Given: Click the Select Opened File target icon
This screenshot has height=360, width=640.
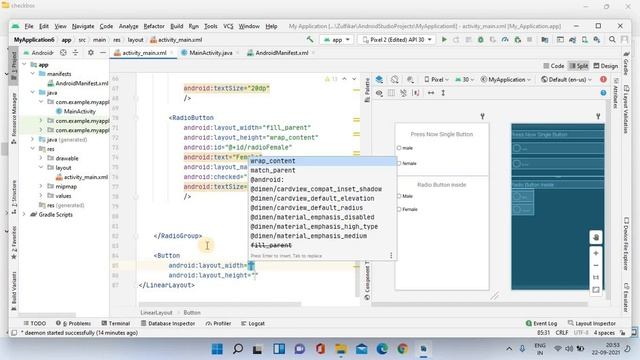Looking at the screenshot, I should pos(63,53).
